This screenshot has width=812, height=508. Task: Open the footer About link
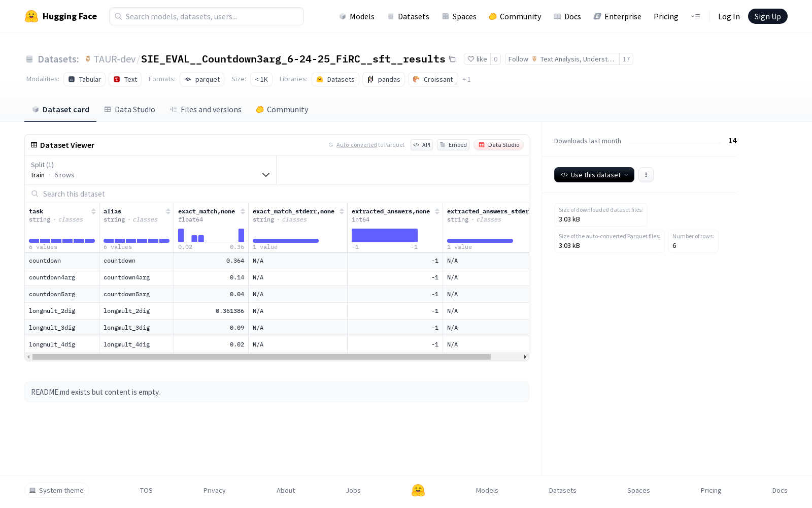[x=286, y=491]
